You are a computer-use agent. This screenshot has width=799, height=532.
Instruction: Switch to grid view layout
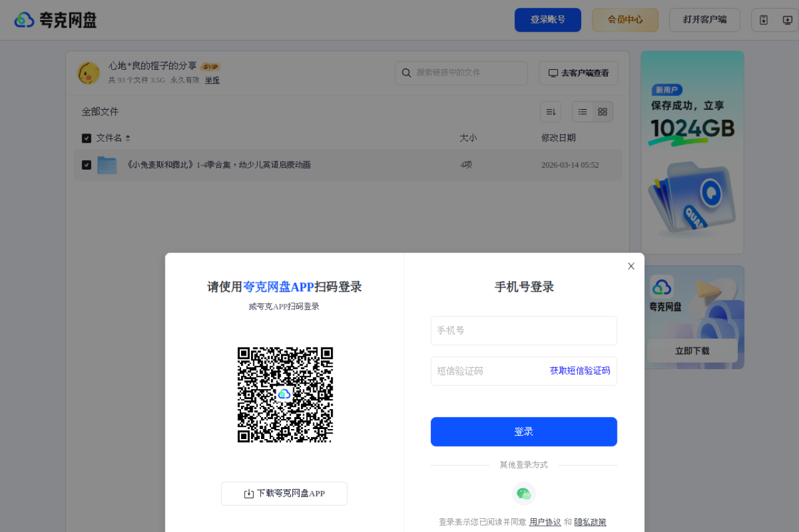[602, 111]
